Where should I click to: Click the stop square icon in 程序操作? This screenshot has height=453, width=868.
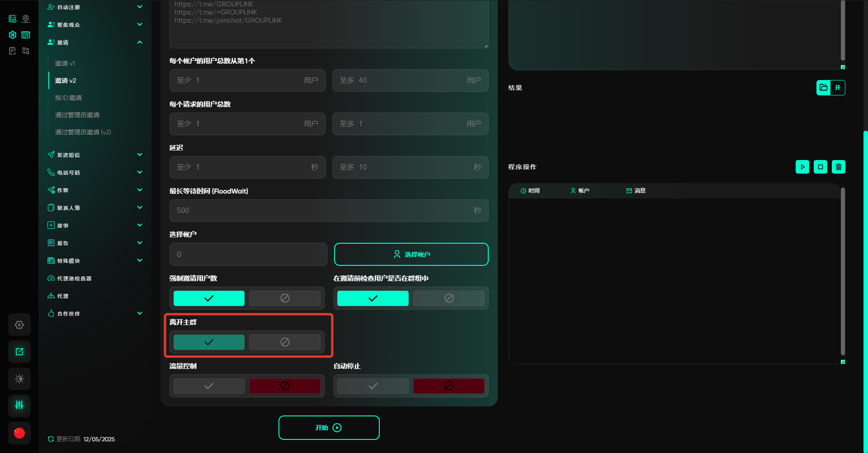point(820,167)
